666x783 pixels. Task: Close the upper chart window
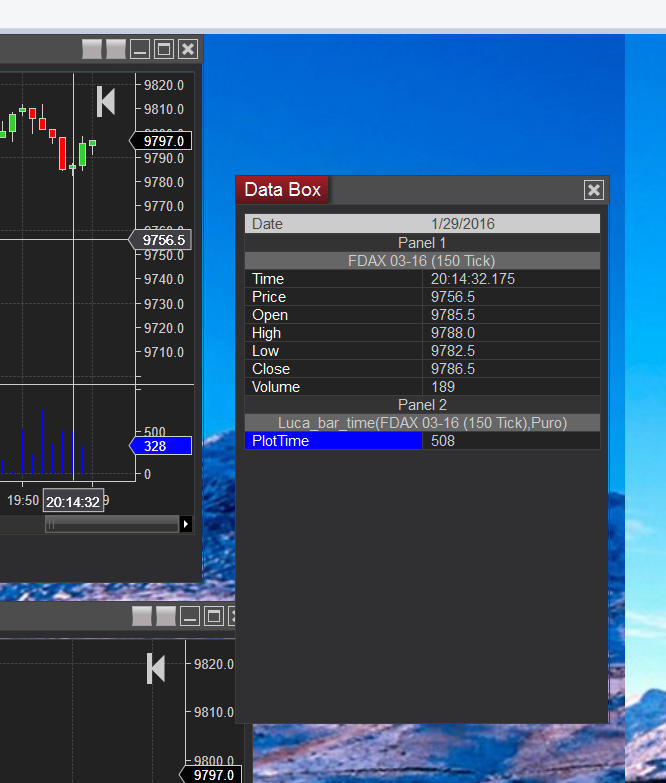188,49
